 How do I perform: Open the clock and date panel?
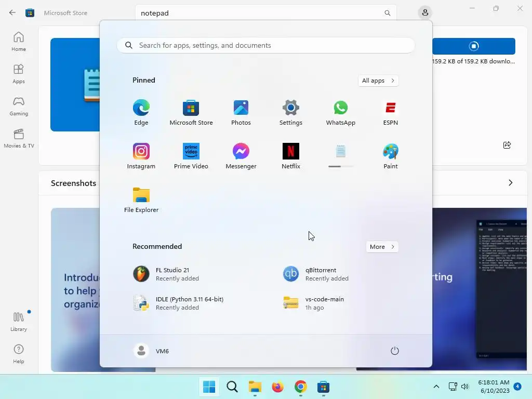coord(494,387)
